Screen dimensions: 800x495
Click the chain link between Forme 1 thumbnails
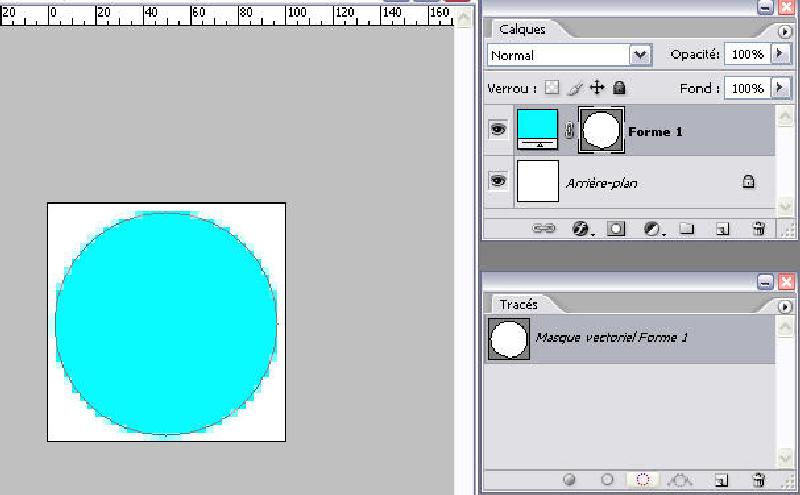point(569,131)
